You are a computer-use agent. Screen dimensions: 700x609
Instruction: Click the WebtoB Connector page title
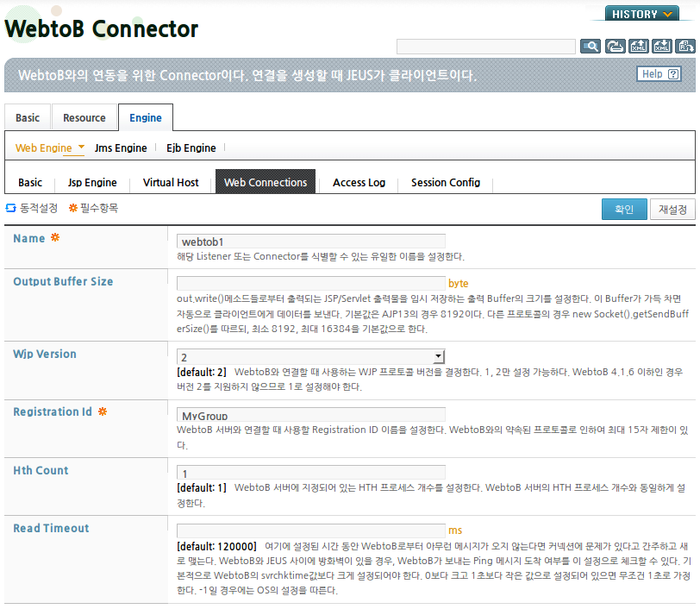(x=102, y=29)
